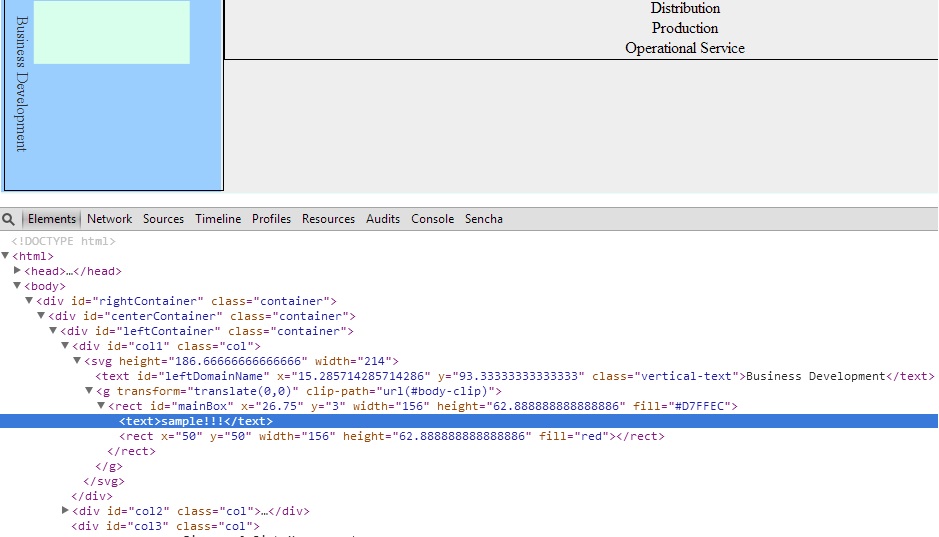This screenshot has width=939, height=537.
Task: Open the Timeline tab
Action: click(x=218, y=219)
